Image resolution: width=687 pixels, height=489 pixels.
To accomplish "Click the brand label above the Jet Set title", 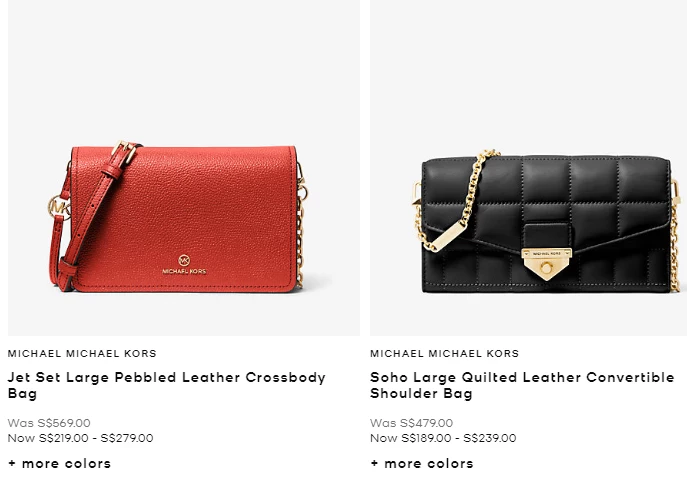I will coord(82,354).
